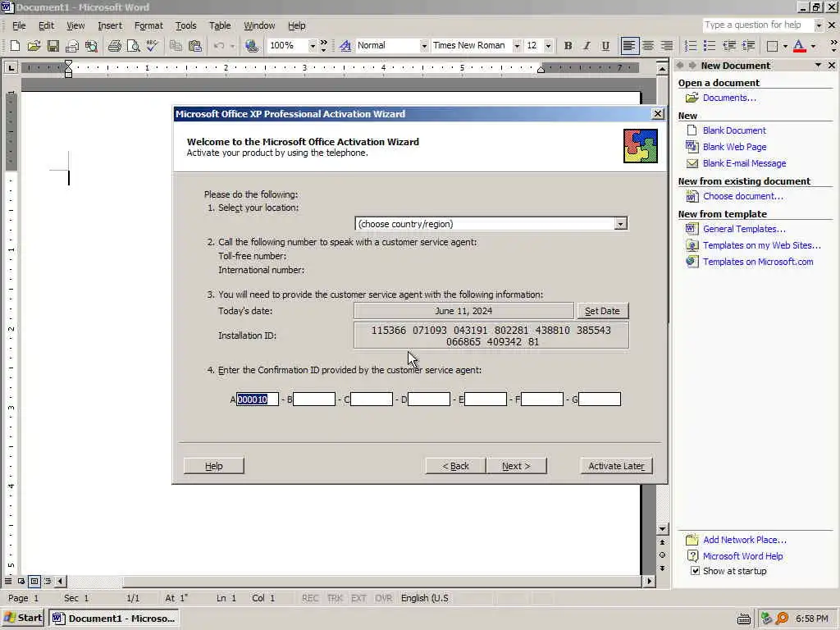
Task: Open the Tools menu
Action: [186, 25]
